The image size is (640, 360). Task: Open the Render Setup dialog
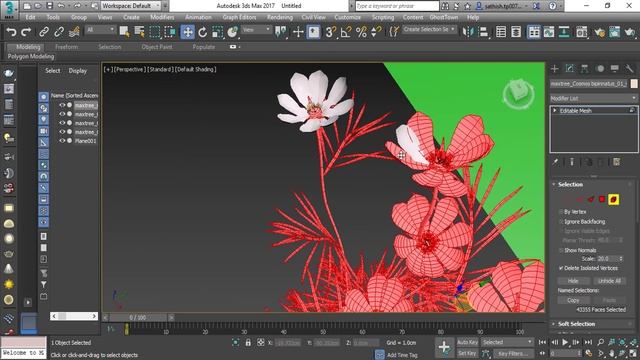(x=599, y=32)
